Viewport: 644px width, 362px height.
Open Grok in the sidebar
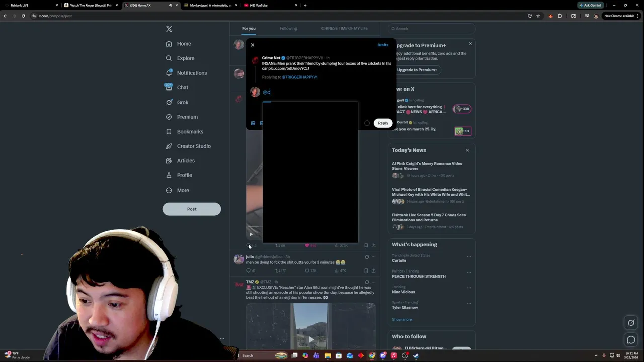point(177,102)
